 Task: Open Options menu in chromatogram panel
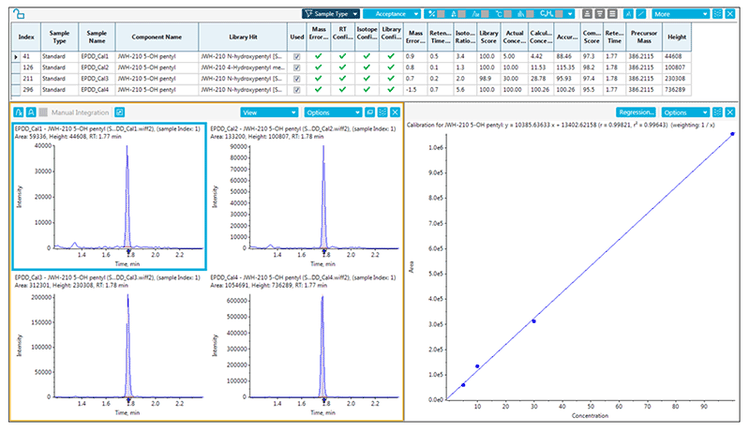click(x=331, y=112)
